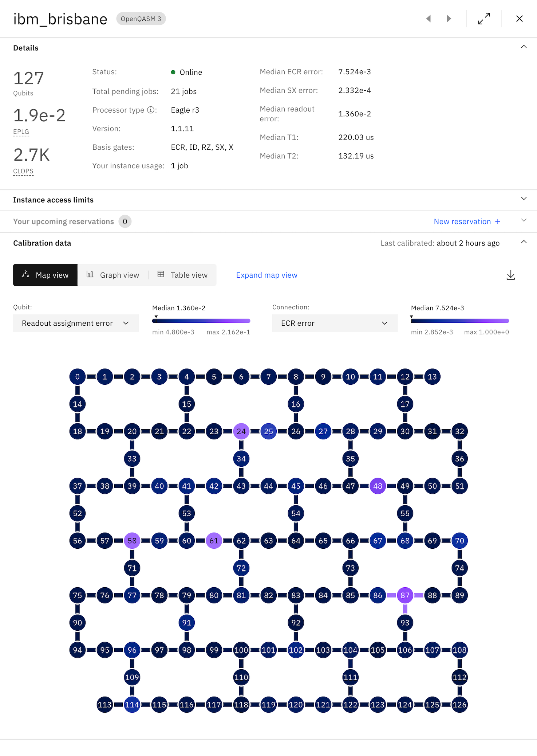Image resolution: width=537 pixels, height=756 pixels.
Task: Download calibration data
Action: 511,275
